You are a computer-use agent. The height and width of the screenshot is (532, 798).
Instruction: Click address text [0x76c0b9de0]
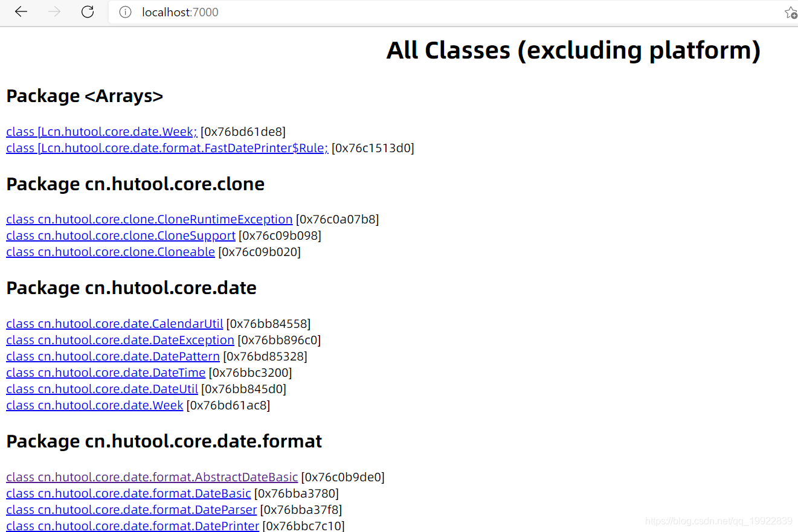[x=343, y=477]
